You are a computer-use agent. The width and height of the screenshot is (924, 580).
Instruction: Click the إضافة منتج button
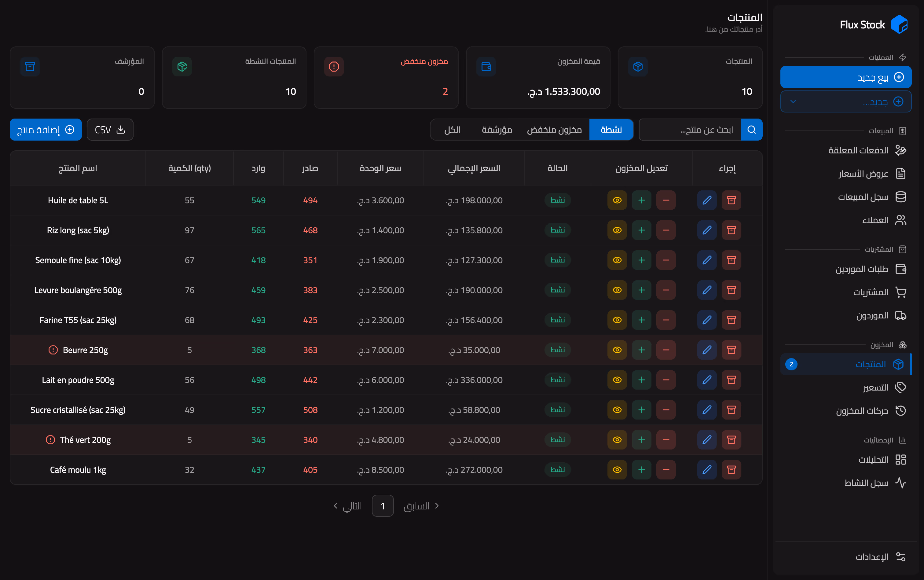click(46, 130)
